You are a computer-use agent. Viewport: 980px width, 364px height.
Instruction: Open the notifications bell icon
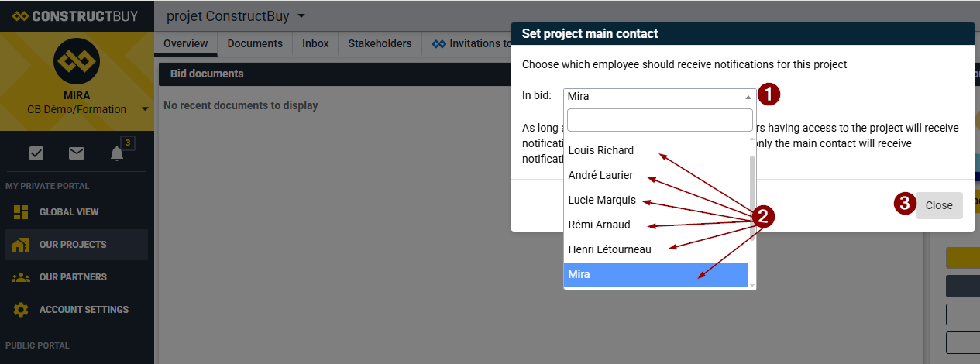pos(117,153)
